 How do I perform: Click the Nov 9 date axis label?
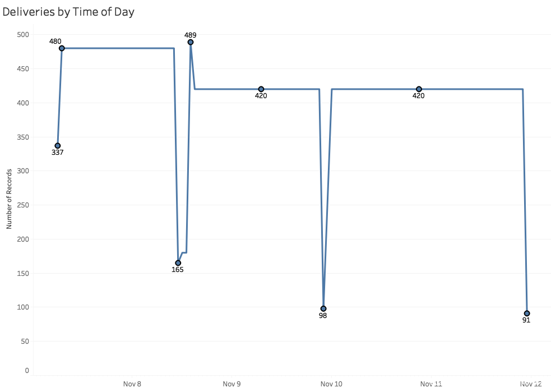point(231,384)
